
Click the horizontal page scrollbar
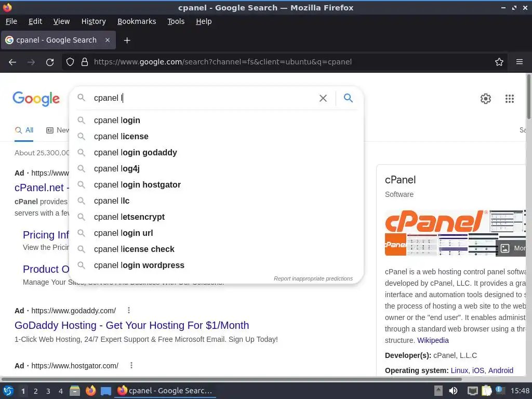click(x=231, y=379)
